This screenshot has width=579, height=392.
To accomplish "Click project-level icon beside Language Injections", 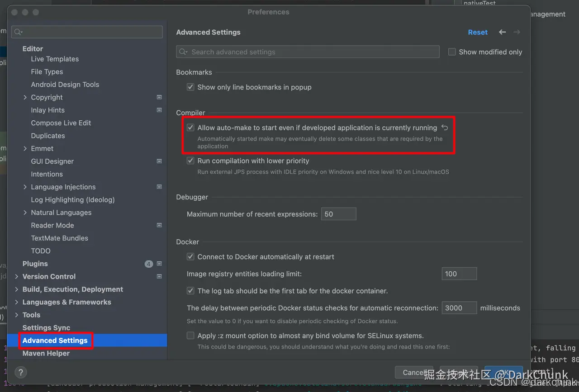I will [x=159, y=187].
